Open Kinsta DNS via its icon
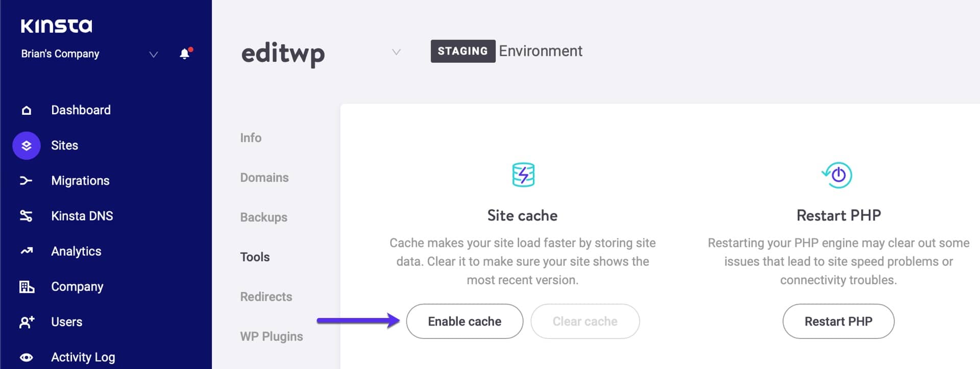Viewport: 980px width, 369px height. [x=26, y=216]
